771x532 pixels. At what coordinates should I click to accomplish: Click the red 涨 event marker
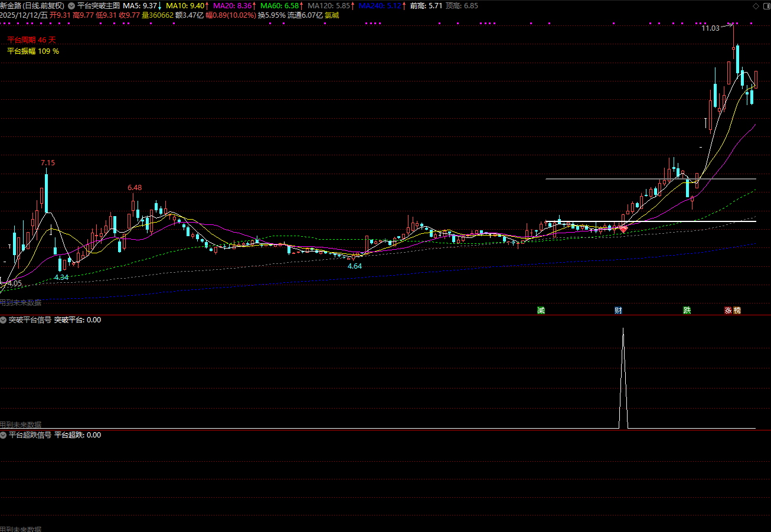coord(728,310)
